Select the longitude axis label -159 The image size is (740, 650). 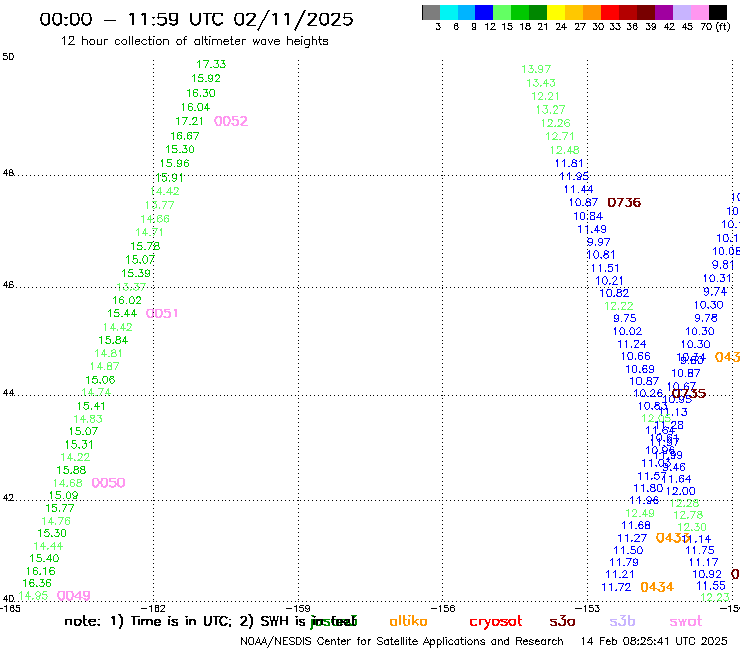point(298,608)
